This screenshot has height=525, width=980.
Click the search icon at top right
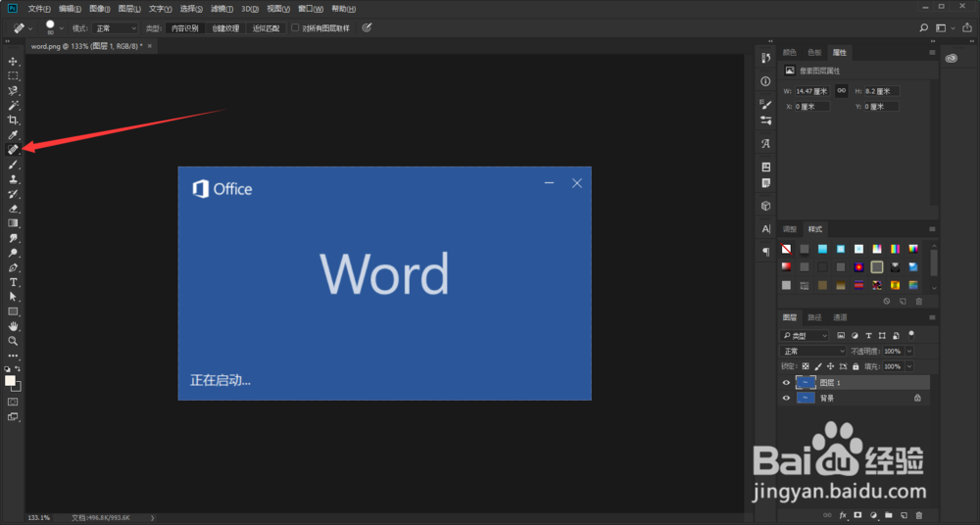[x=924, y=27]
